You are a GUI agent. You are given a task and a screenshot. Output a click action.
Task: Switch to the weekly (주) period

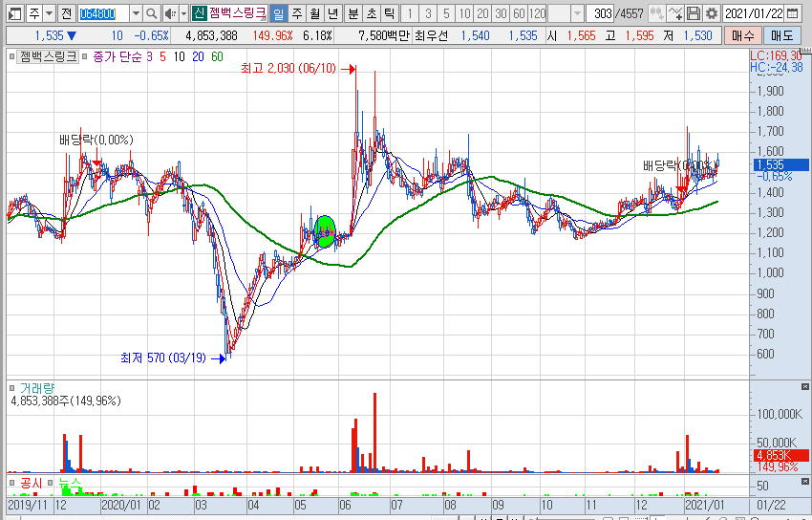[x=296, y=13]
